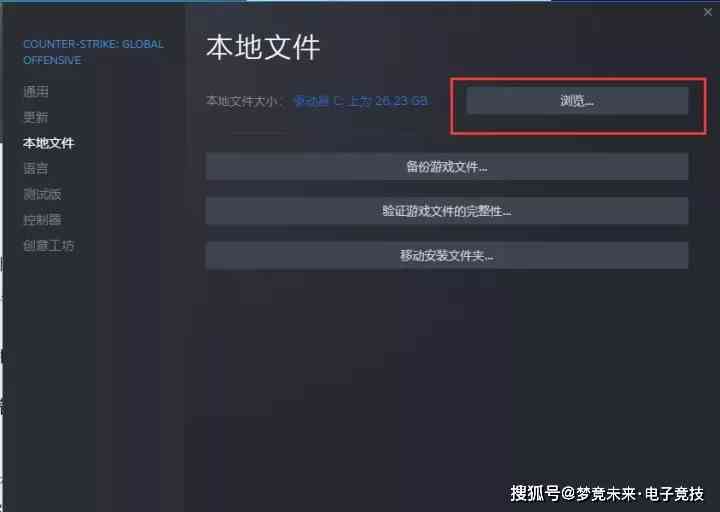720x512 pixels.
Task: Choose 移动安装文件夹... button
Action: (x=447, y=255)
